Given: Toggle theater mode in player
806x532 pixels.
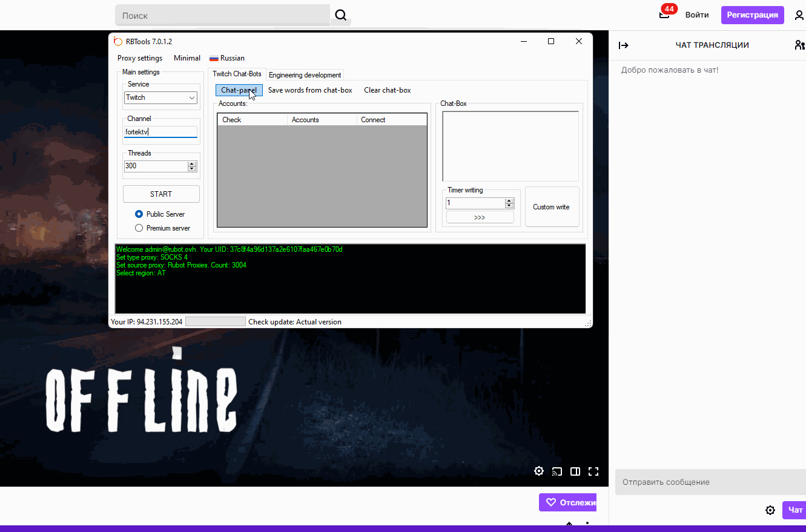Looking at the screenshot, I should (575, 471).
